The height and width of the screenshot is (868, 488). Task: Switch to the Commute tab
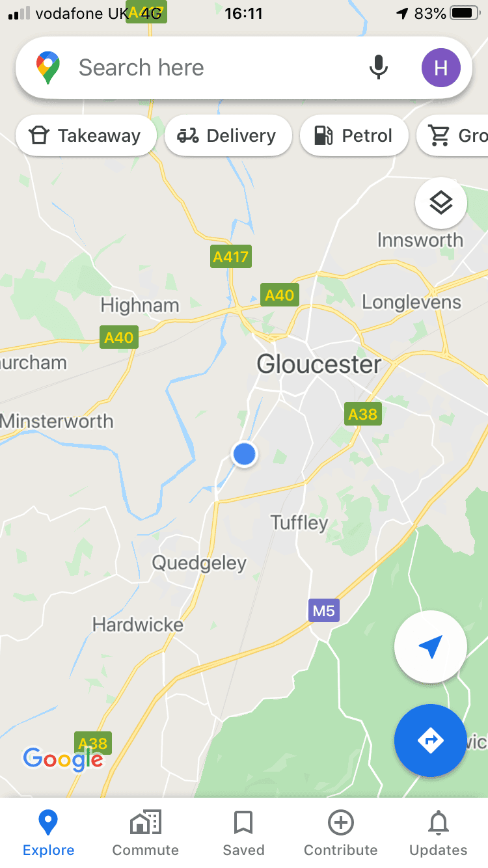pyautogui.click(x=146, y=833)
